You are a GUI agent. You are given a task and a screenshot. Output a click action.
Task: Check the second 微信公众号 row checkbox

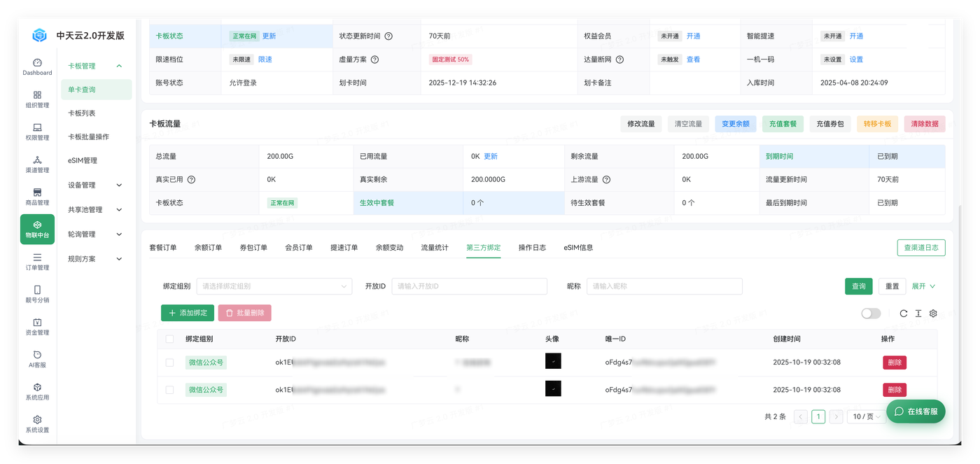coord(169,390)
